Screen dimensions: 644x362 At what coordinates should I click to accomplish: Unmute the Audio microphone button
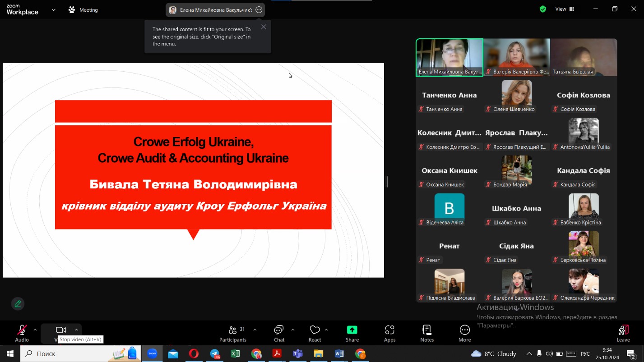pyautogui.click(x=22, y=333)
